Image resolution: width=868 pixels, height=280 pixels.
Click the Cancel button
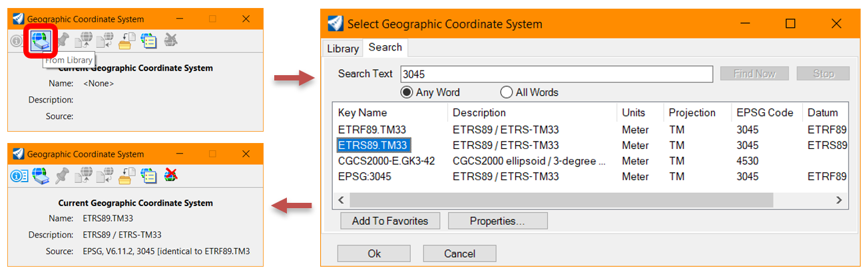[459, 253]
